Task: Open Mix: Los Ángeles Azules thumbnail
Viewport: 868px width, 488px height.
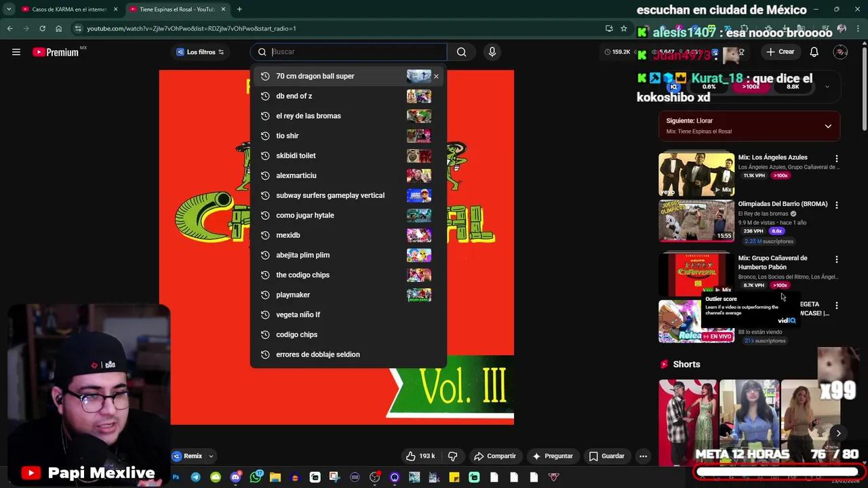Action: click(696, 174)
